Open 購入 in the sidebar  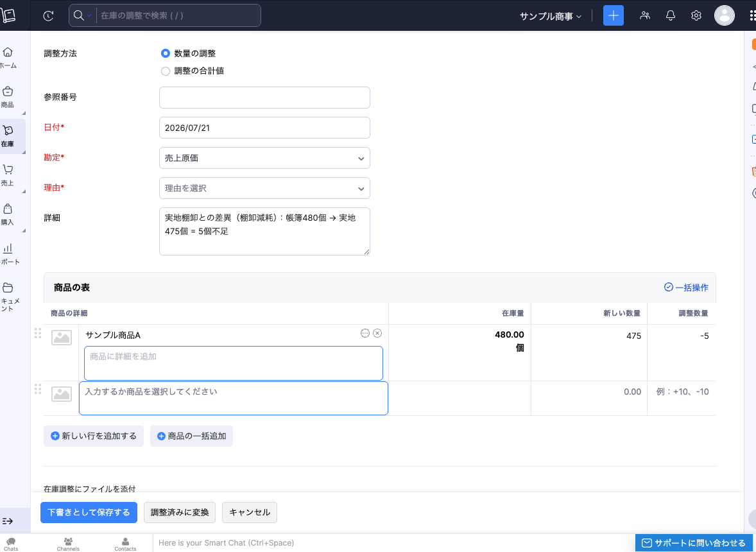click(x=8, y=214)
